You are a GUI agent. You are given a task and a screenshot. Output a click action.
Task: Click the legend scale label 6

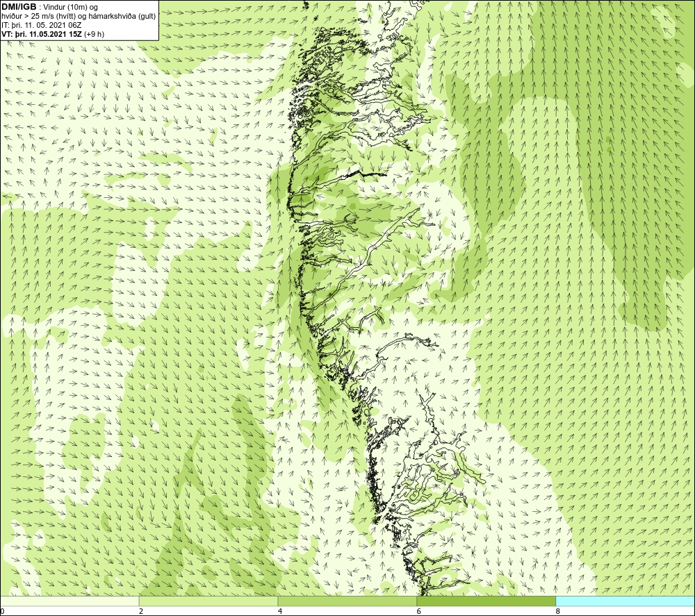click(419, 612)
